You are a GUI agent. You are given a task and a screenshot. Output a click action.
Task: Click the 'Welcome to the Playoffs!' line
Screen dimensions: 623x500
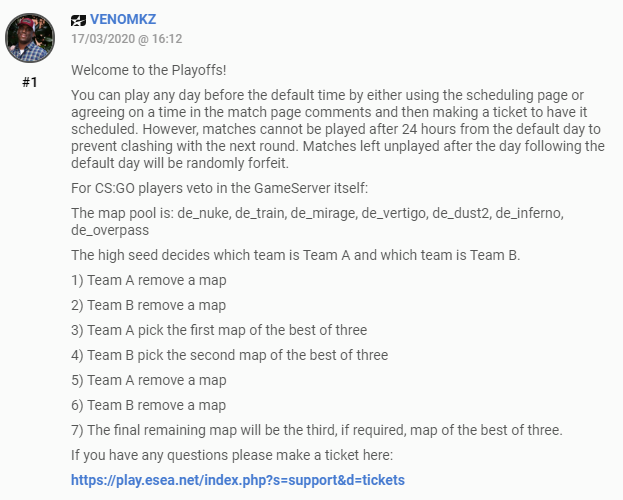(149, 70)
